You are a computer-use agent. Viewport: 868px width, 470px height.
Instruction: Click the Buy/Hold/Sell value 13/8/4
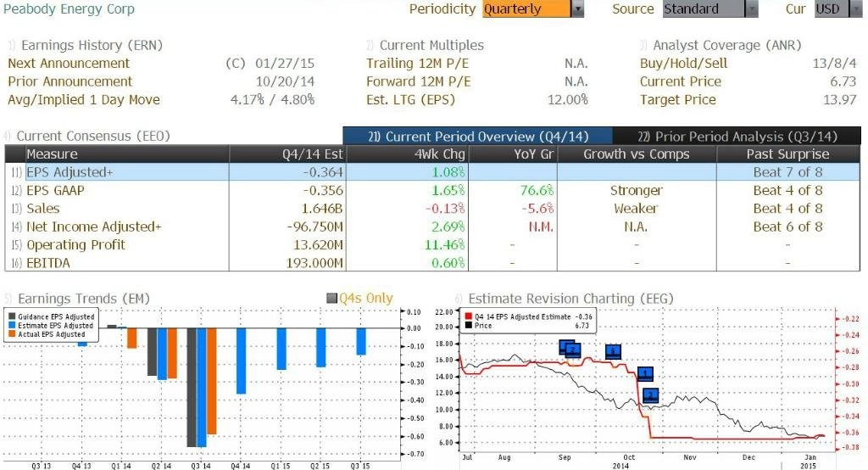point(834,64)
